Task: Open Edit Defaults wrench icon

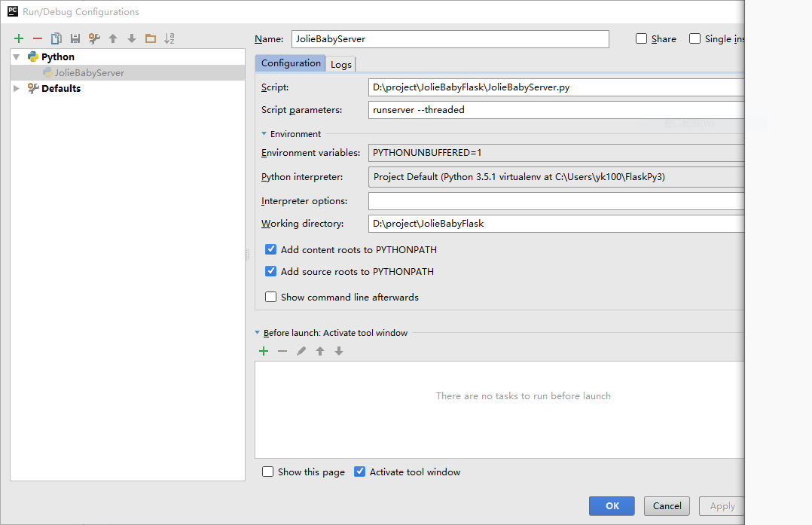Action: (x=94, y=38)
